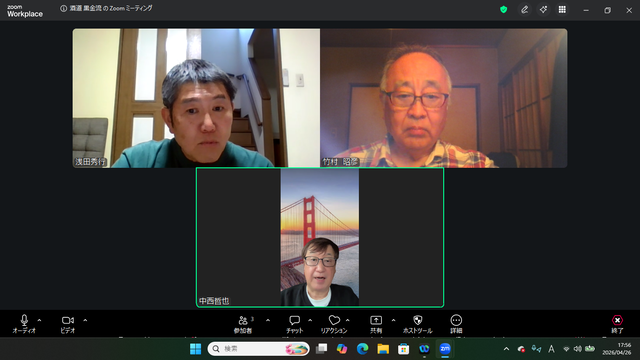Open the host tools shield
Image resolution: width=640 pixels, height=360 pixels.
coord(417,324)
